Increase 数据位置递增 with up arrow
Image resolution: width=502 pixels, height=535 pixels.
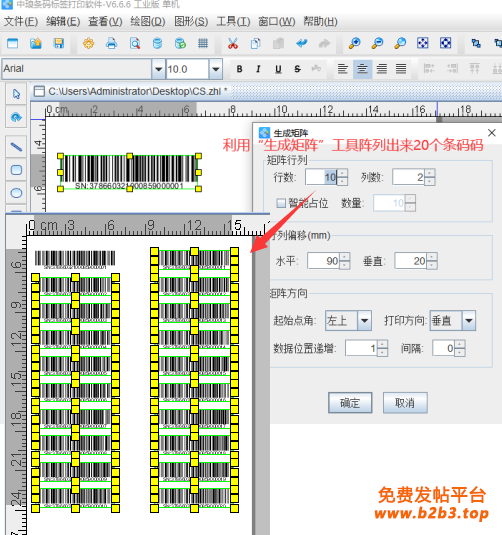[383, 344]
